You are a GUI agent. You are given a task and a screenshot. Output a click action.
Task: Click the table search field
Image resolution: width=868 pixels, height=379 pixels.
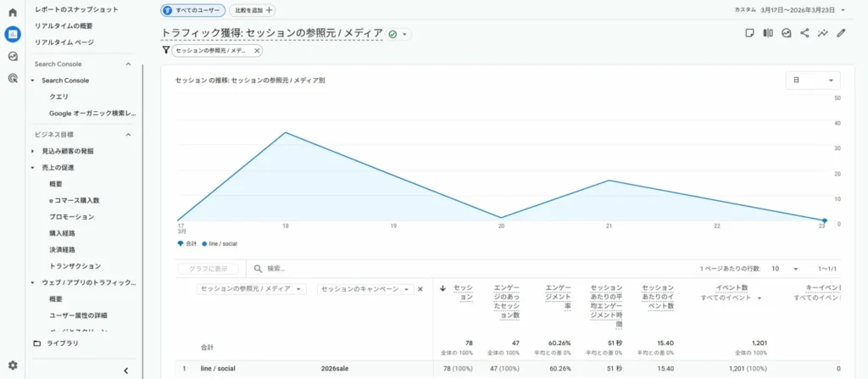(x=339, y=268)
